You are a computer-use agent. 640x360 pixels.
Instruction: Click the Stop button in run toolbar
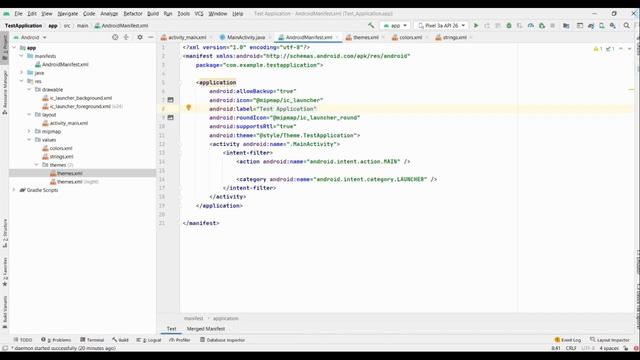tap(553, 25)
